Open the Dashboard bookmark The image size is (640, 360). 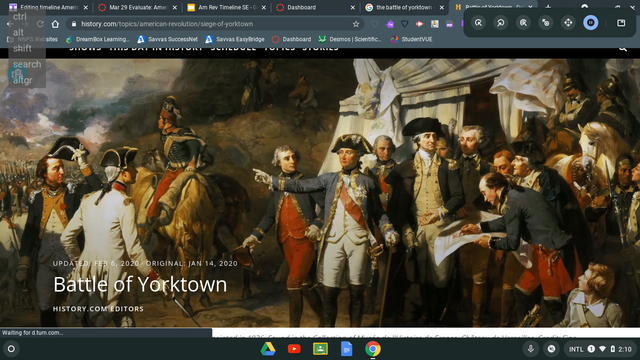[291, 39]
